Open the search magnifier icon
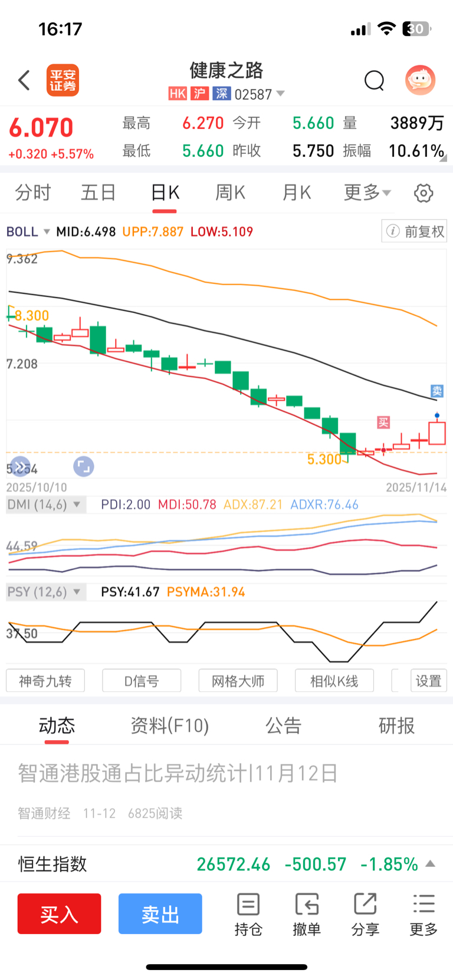The width and height of the screenshot is (453, 980). [x=374, y=80]
